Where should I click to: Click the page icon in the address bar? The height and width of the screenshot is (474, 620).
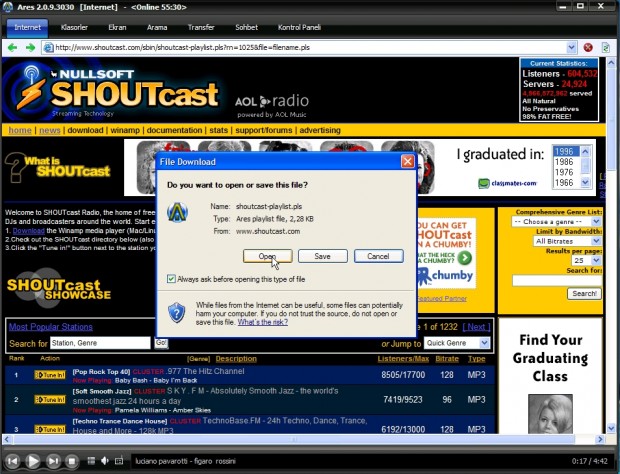[48, 48]
